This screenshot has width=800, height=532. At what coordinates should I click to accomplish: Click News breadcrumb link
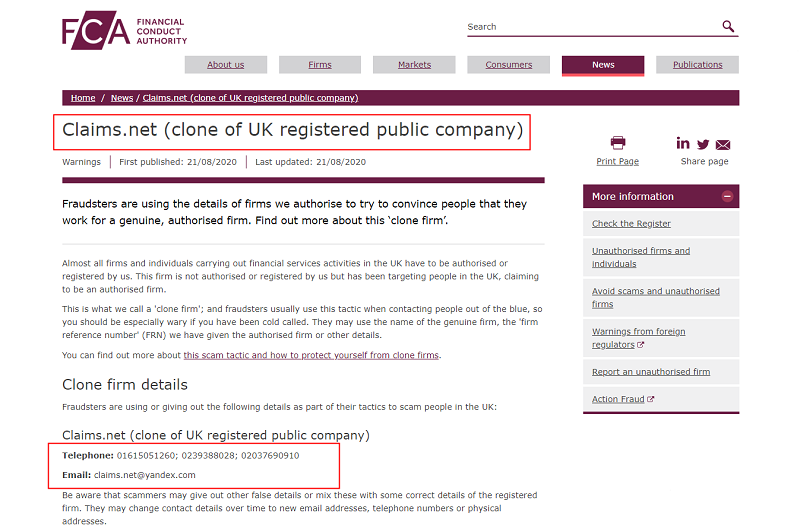(122, 98)
